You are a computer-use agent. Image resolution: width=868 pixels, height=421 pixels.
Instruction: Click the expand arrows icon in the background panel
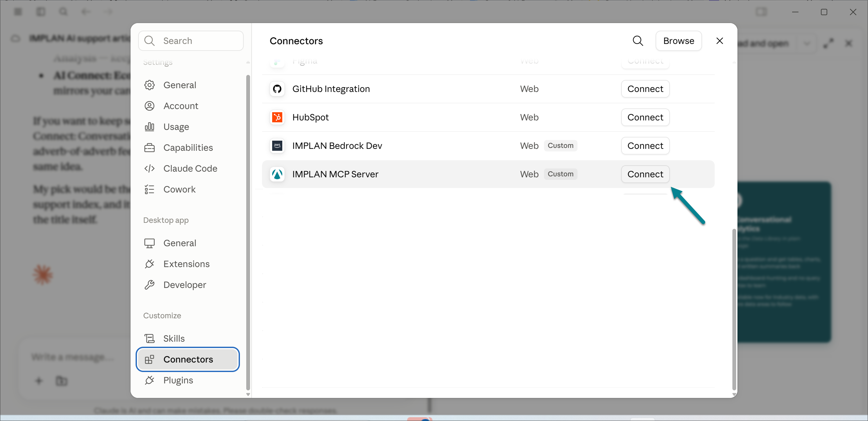coord(828,43)
